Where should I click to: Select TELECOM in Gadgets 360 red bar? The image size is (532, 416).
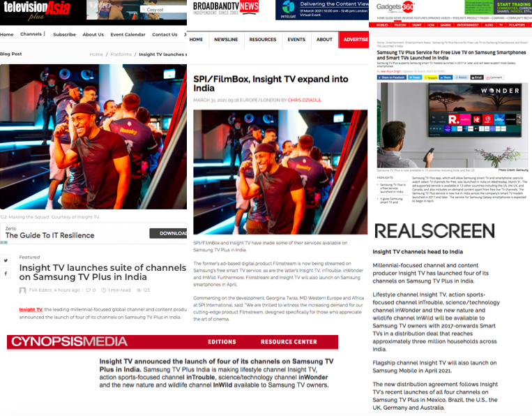400,25
